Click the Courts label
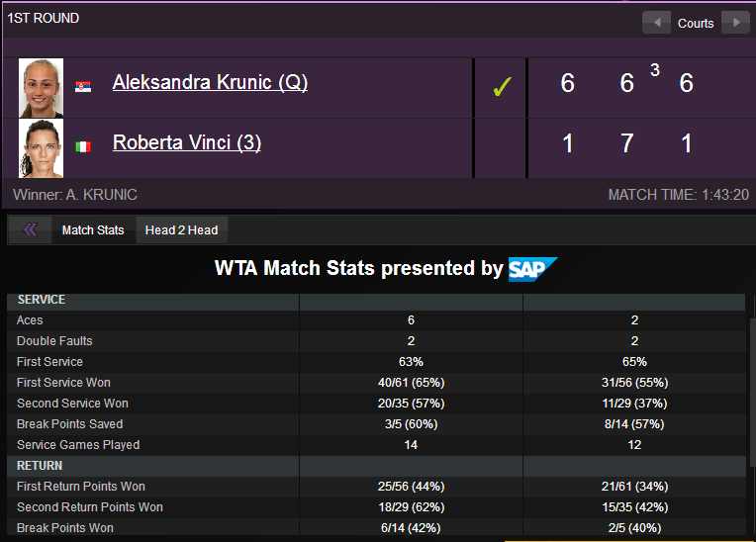This screenshot has height=542, width=756. pyautogui.click(x=696, y=23)
